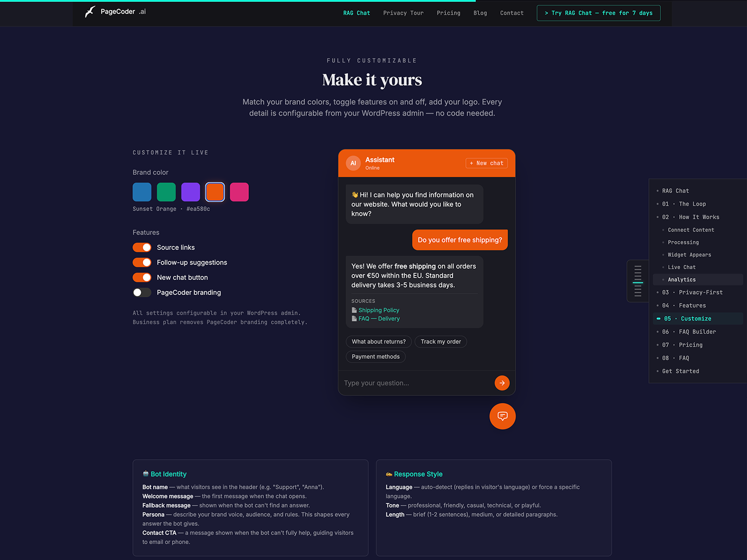Open the Blog nav item
747x560 pixels.
coord(480,13)
